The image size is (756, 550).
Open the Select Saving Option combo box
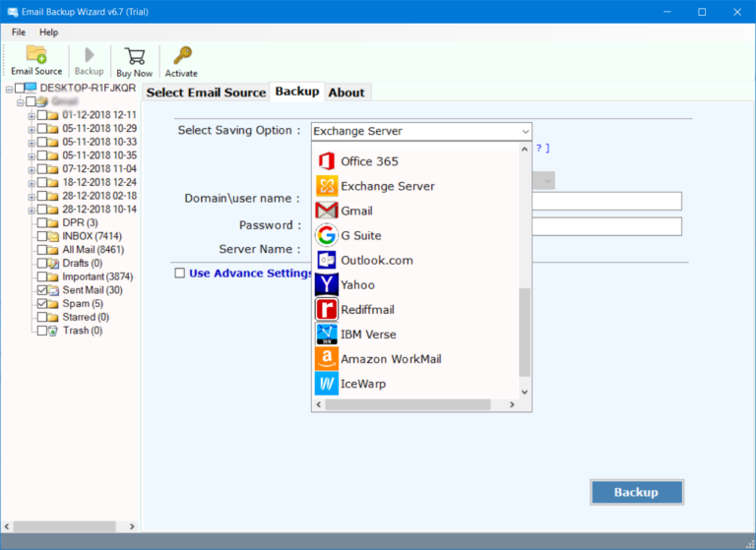421,131
